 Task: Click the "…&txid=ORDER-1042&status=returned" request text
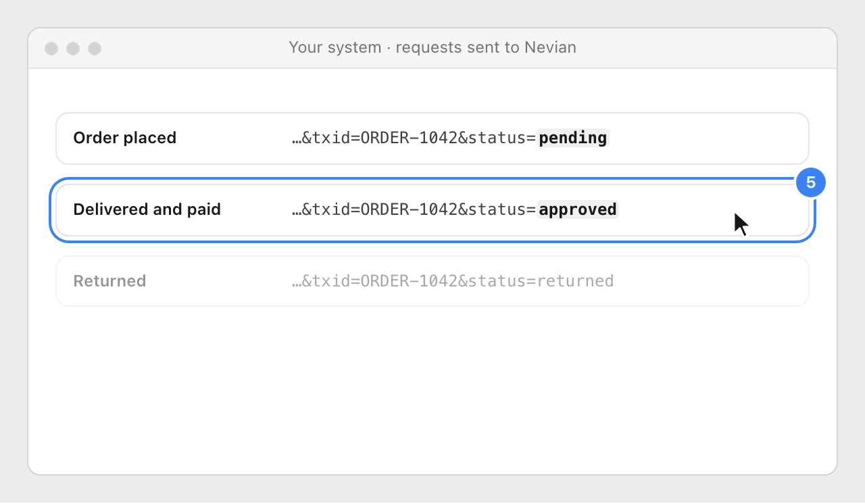[x=453, y=281]
